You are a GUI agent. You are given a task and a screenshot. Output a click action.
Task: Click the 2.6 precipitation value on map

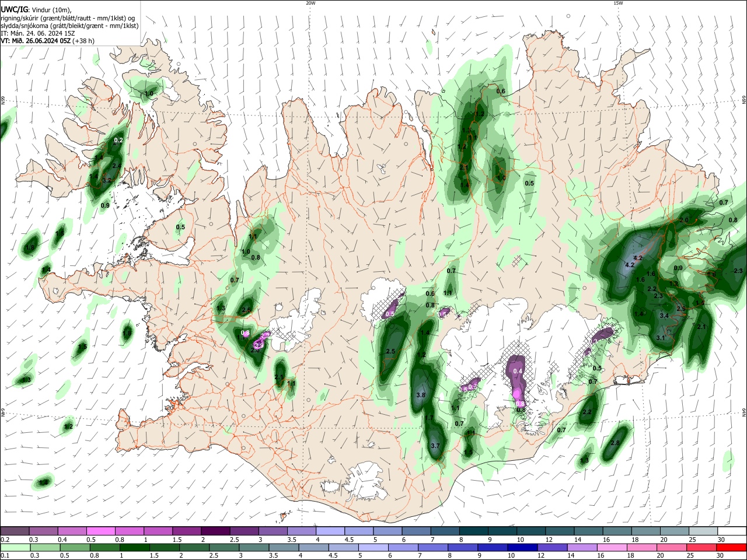[246, 310]
